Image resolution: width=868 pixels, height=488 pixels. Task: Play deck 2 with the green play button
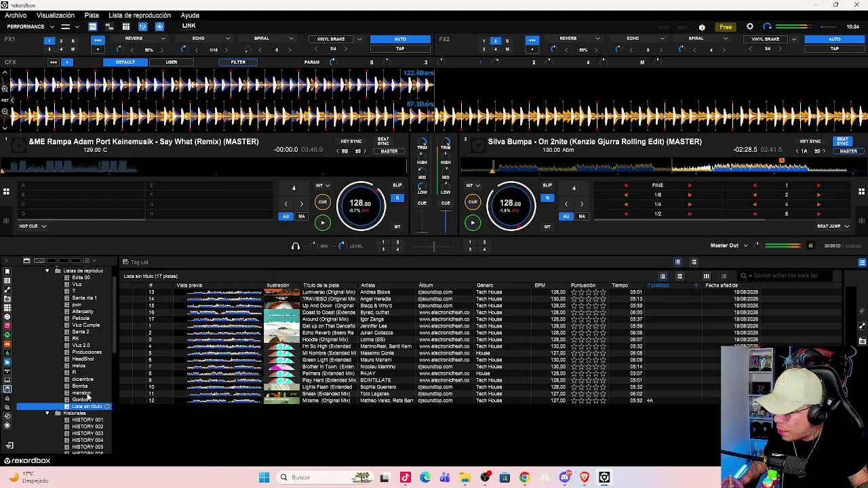(473, 222)
